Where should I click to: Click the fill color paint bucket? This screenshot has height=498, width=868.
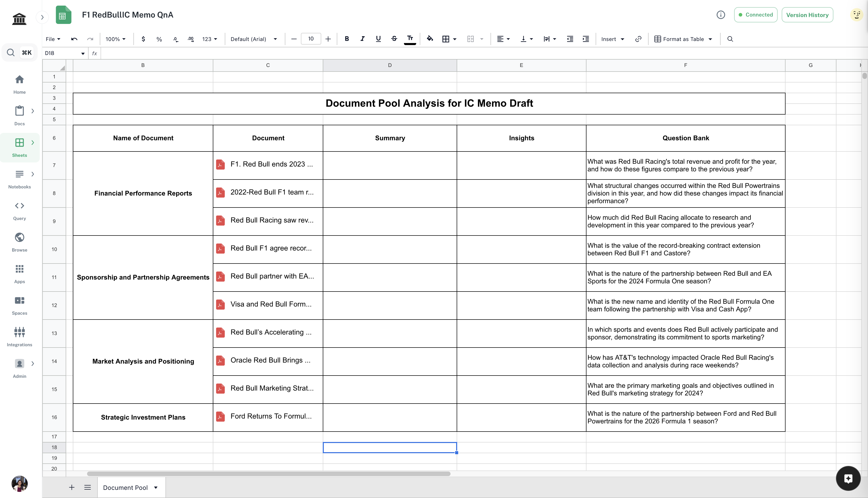click(430, 39)
